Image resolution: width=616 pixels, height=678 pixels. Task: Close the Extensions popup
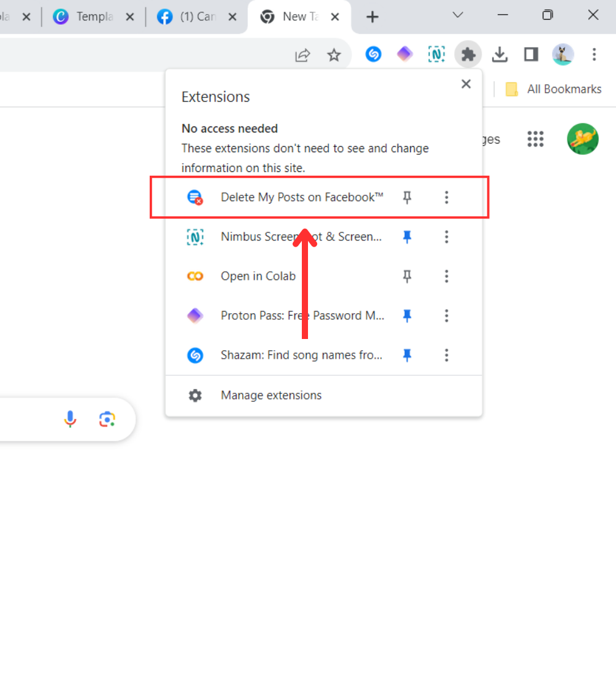466,84
